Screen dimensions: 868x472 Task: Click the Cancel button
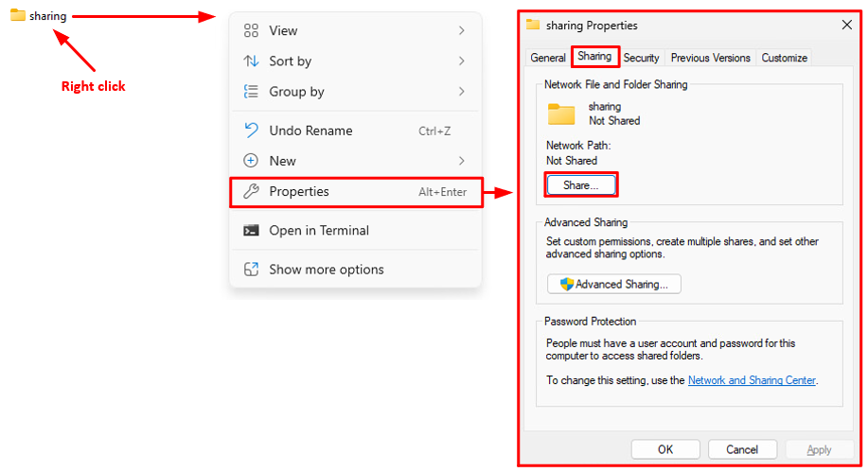(x=742, y=449)
